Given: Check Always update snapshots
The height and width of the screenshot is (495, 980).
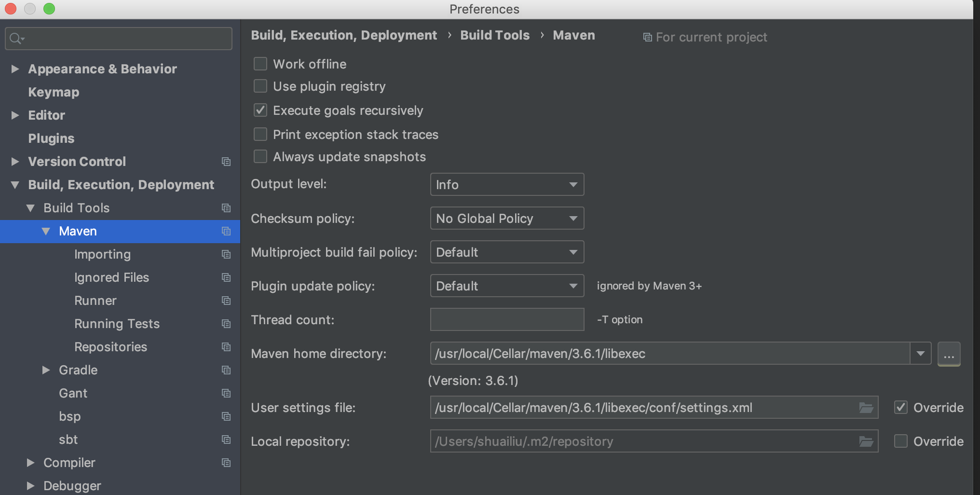Looking at the screenshot, I should [x=260, y=156].
